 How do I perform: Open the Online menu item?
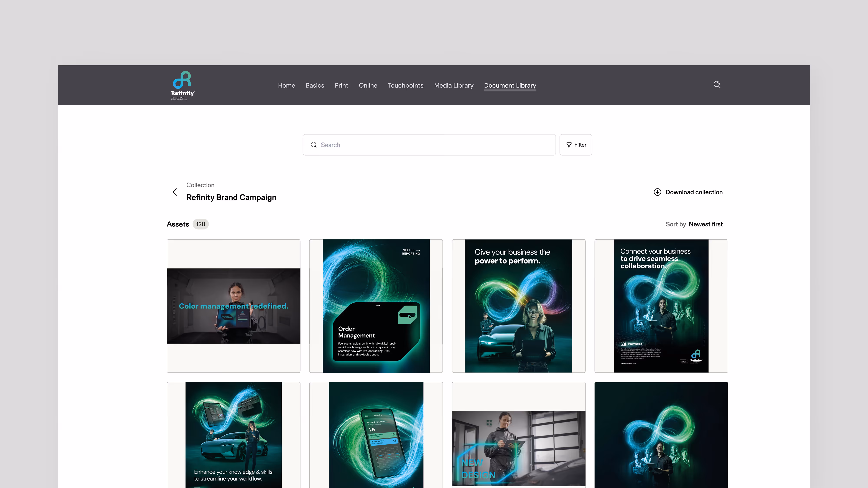tap(368, 85)
